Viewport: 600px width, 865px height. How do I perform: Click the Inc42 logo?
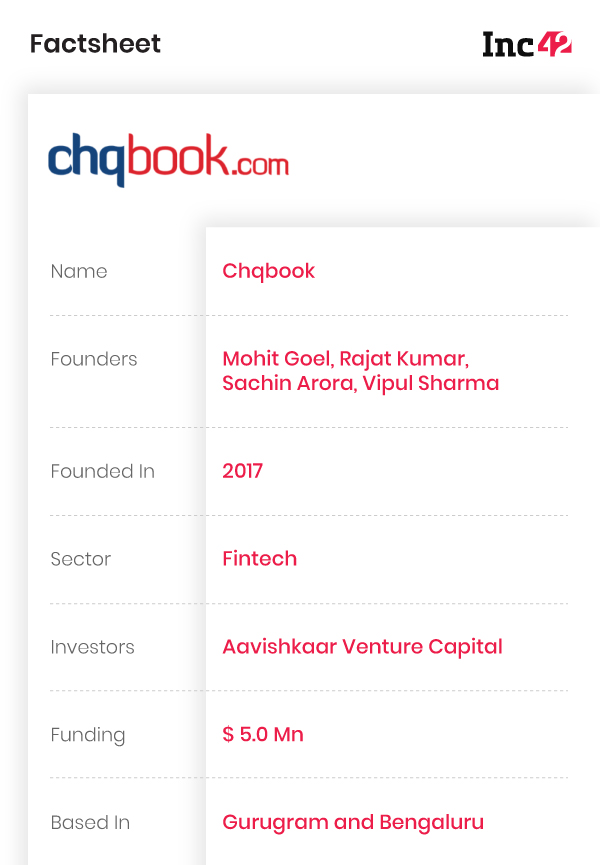pos(527,44)
